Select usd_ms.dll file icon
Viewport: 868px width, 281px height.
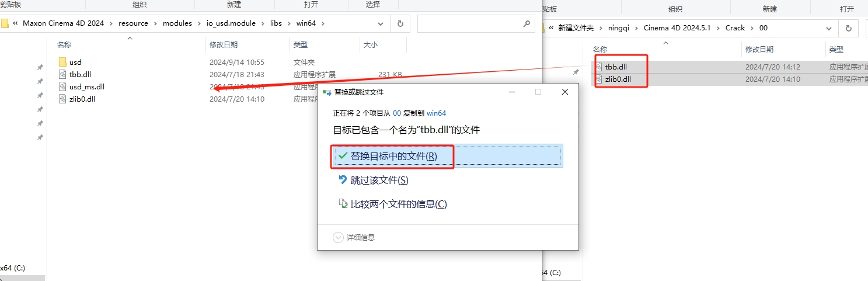click(x=63, y=86)
